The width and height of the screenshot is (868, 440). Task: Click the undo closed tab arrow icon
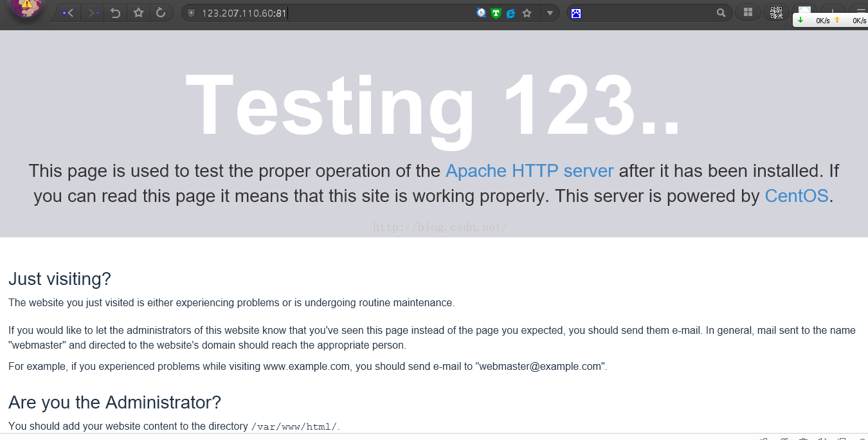pos(116,13)
